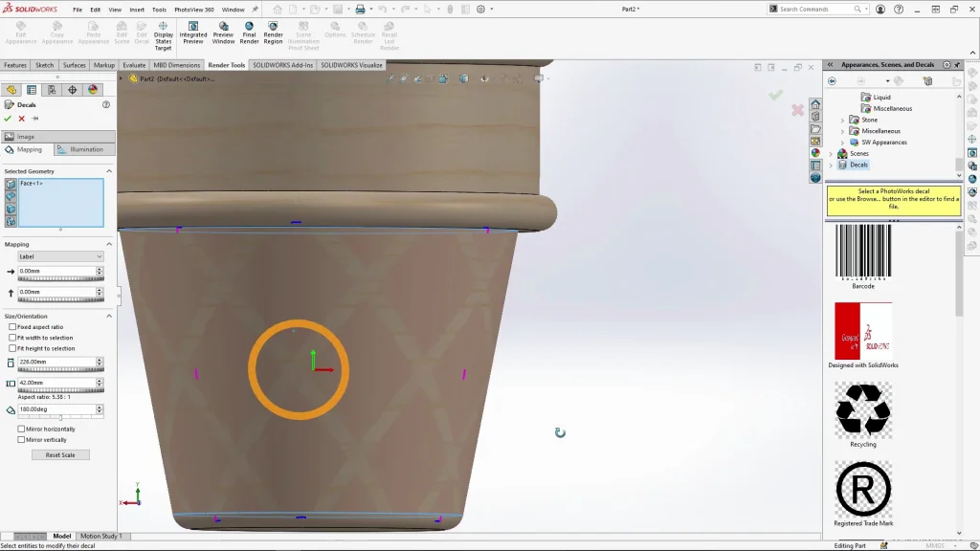Viewport: 980px width, 551px height.
Task: Open Design Library tab in task pane
Action: 815,116
